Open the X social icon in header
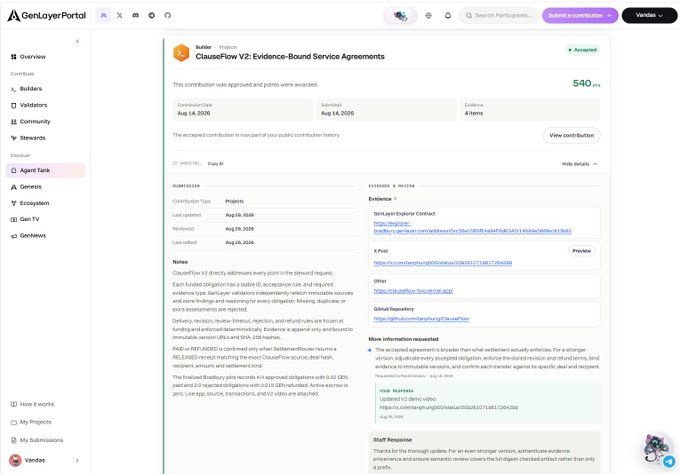This screenshot has height=474, width=680. 120,16
